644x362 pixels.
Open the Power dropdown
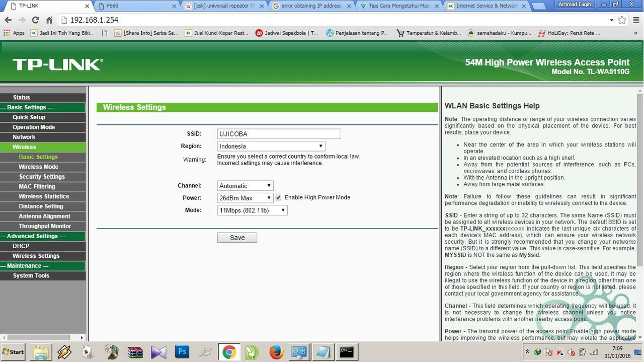246,198
